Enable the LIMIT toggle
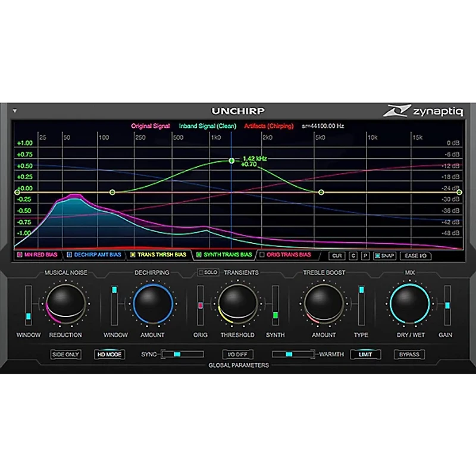 point(365,354)
